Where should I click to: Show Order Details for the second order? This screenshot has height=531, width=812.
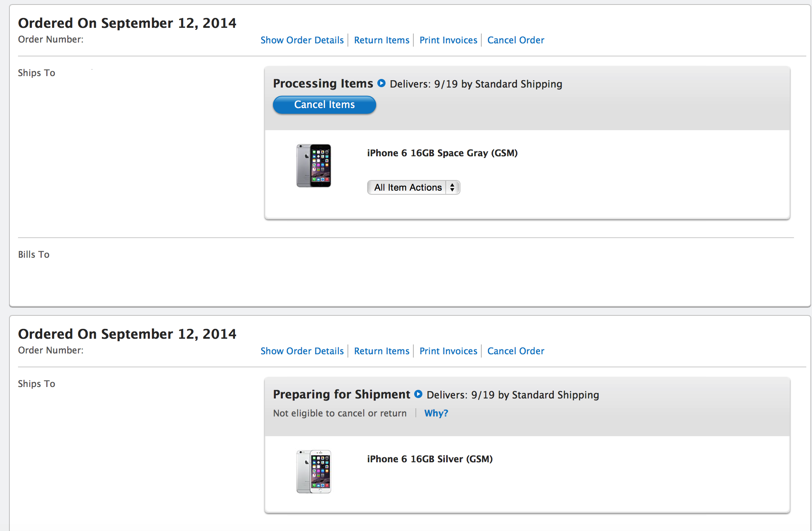click(x=302, y=351)
